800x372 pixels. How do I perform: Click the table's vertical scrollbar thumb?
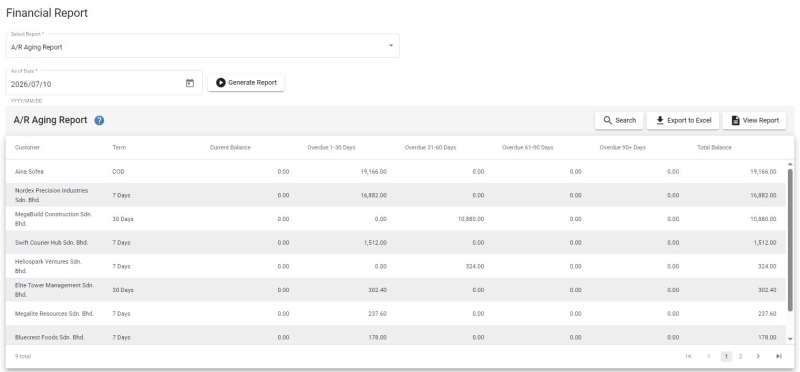pyautogui.click(x=790, y=240)
